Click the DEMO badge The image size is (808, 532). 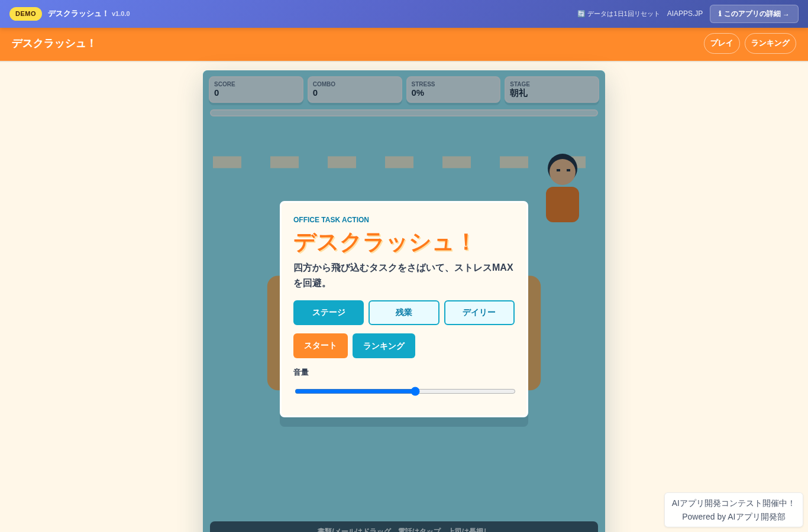tap(25, 14)
